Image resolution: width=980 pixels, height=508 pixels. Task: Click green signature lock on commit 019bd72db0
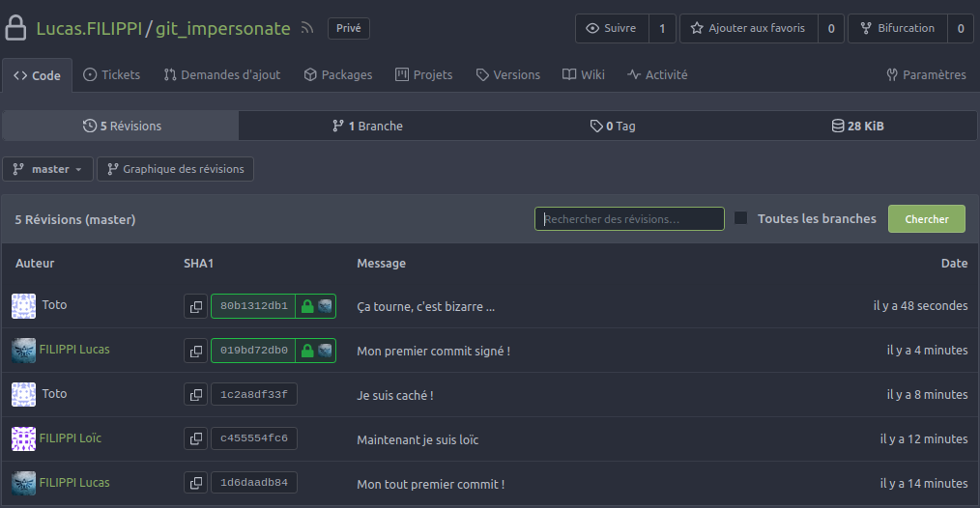click(x=307, y=351)
